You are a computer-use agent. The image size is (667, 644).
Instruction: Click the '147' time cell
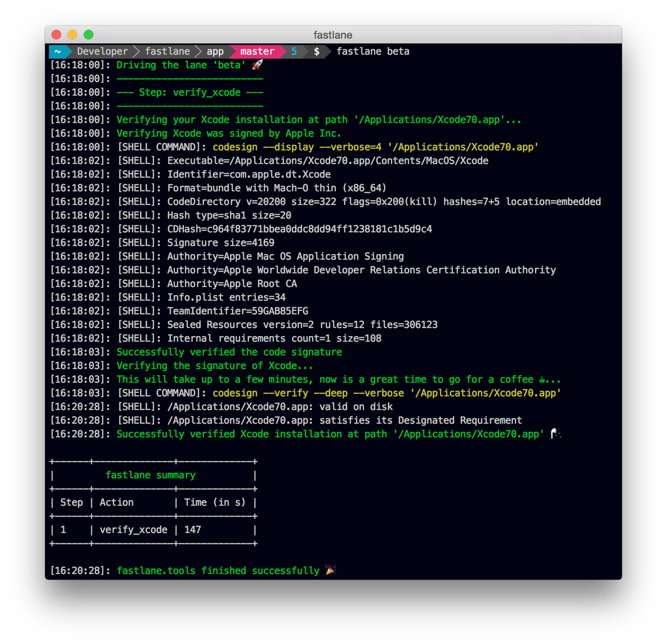(x=193, y=530)
